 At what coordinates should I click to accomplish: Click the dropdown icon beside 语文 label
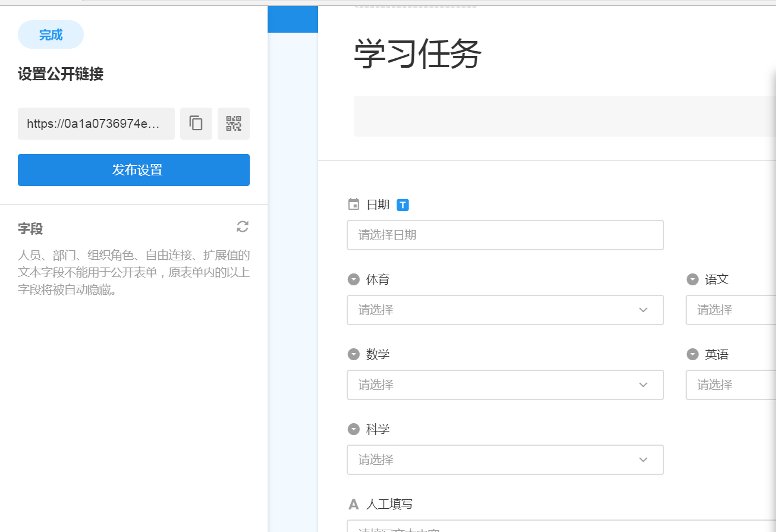693,279
